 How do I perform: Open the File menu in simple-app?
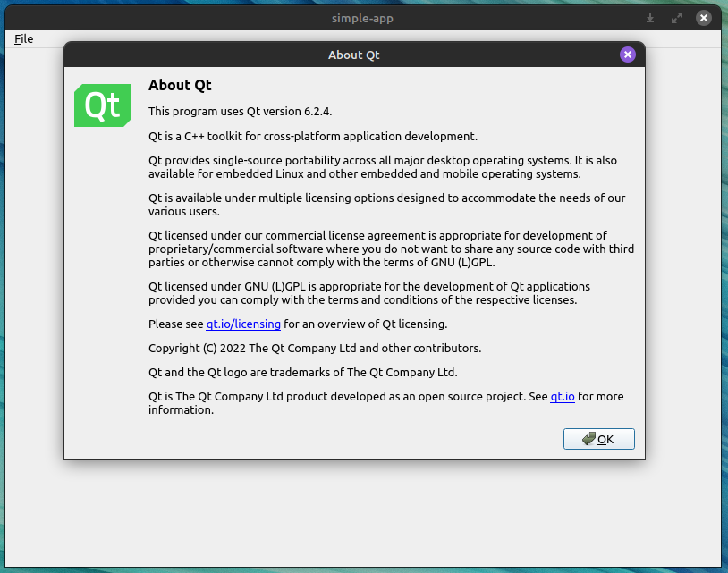click(23, 39)
